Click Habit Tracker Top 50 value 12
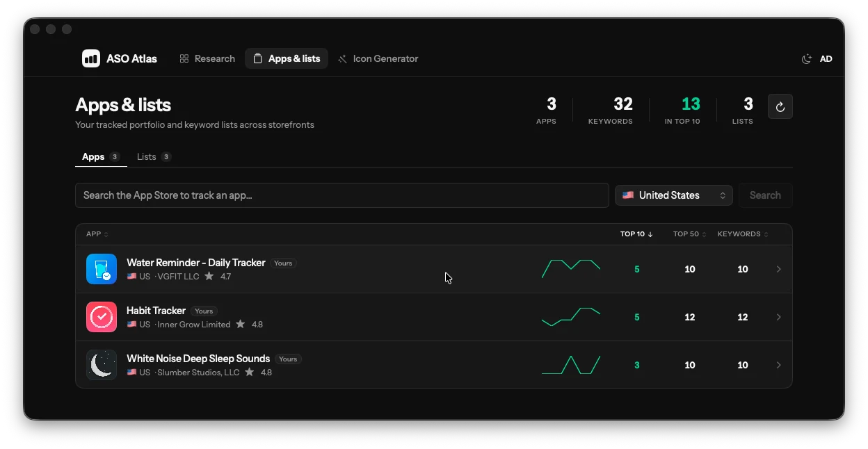 [x=690, y=317]
